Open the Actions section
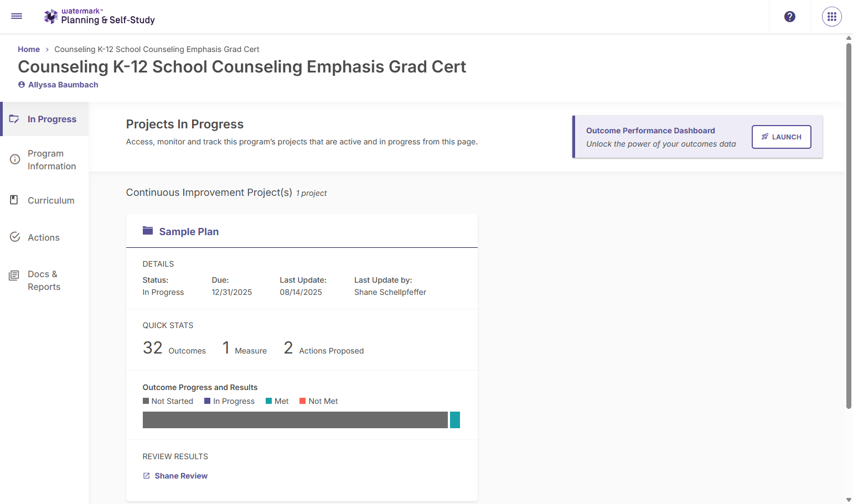Screen dimensions: 853x504 pyautogui.click(x=44, y=237)
